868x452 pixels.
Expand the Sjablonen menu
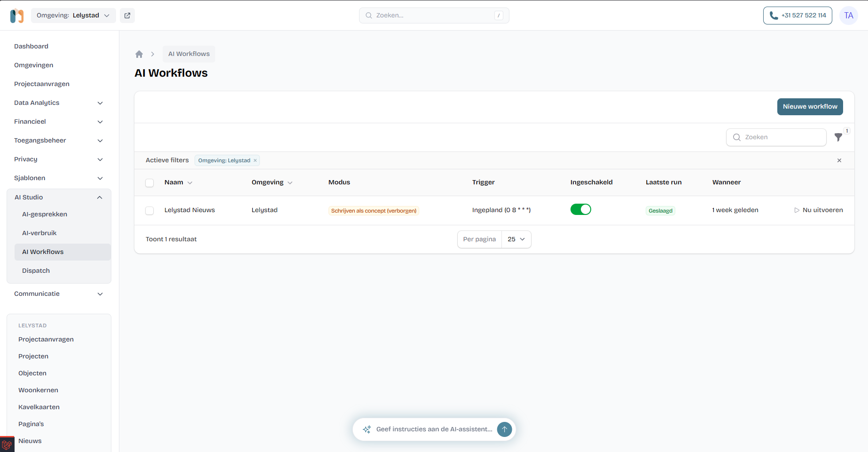(x=59, y=178)
